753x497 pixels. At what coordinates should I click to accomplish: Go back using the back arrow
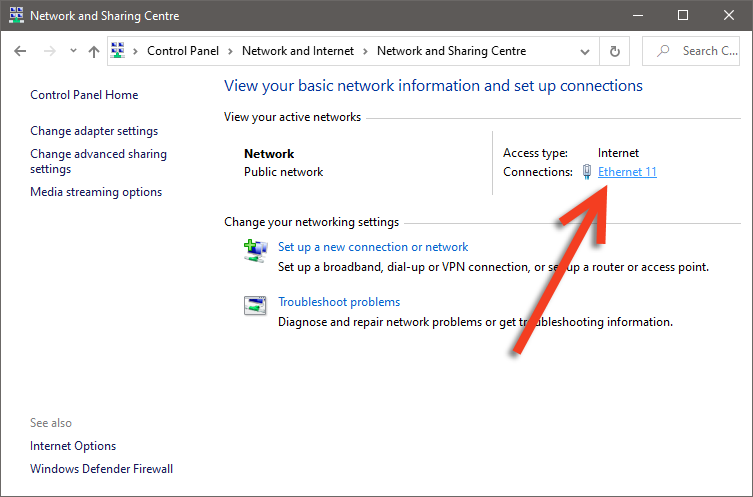click(20, 51)
